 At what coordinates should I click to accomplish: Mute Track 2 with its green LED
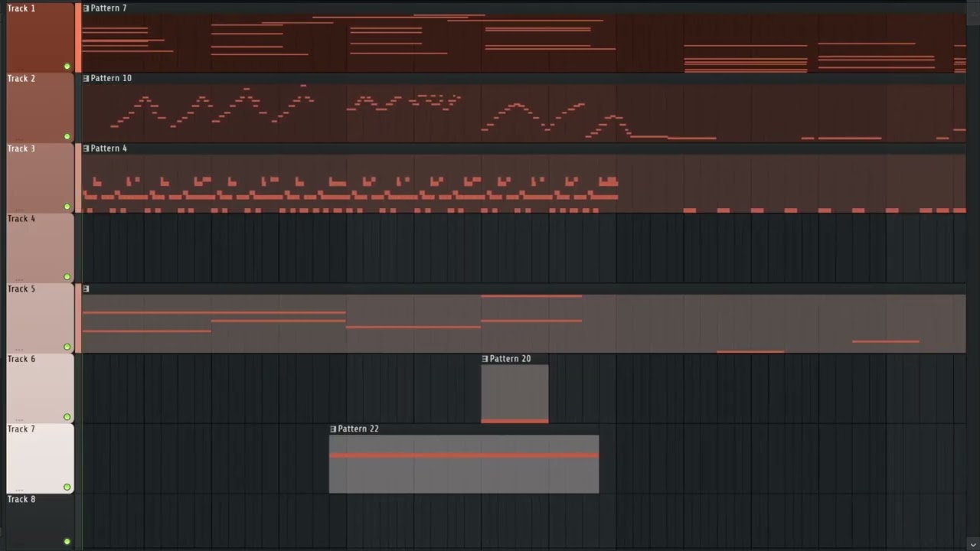point(67,137)
